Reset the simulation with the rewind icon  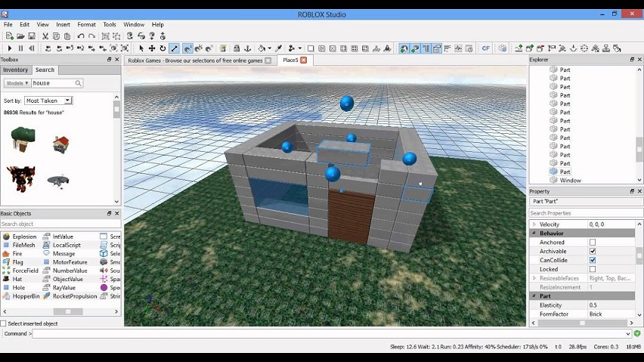click(32, 48)
